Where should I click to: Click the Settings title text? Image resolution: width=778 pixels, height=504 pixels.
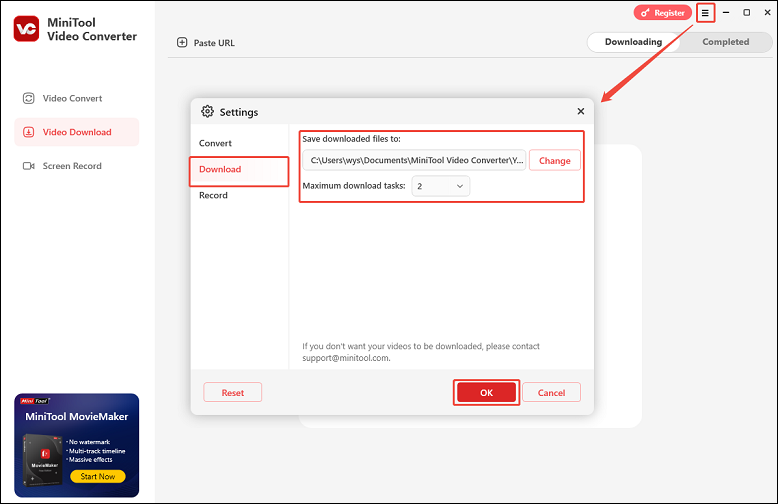[239, 112]
